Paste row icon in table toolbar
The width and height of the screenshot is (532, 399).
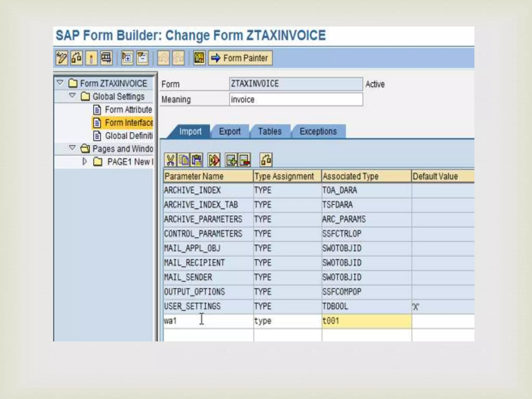197,160
